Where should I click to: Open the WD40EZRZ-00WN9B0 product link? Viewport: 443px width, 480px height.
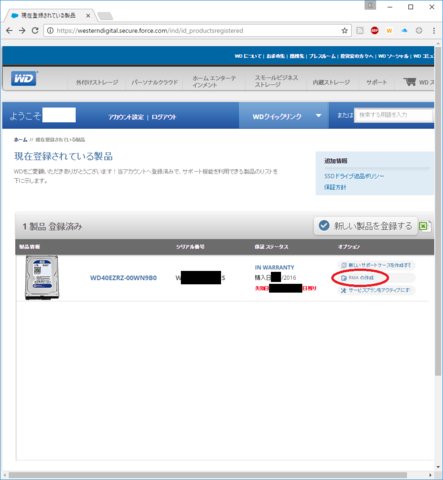[123, 278]
